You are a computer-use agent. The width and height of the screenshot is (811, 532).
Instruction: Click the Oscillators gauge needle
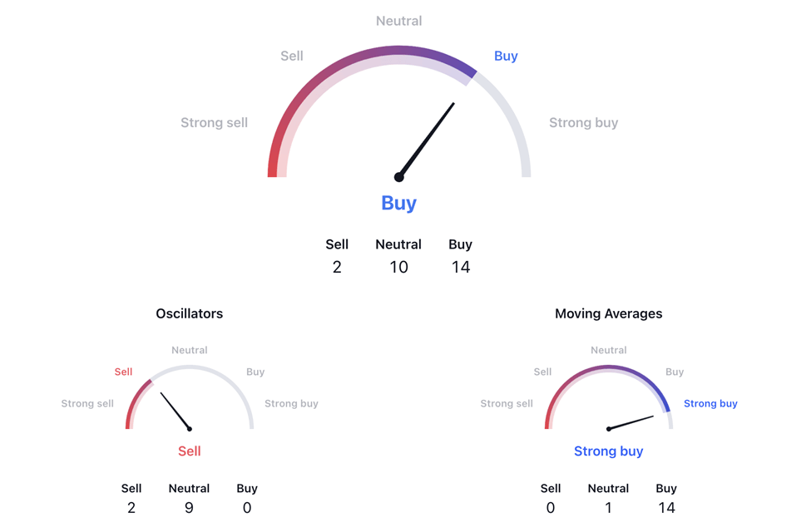[176, 411]
